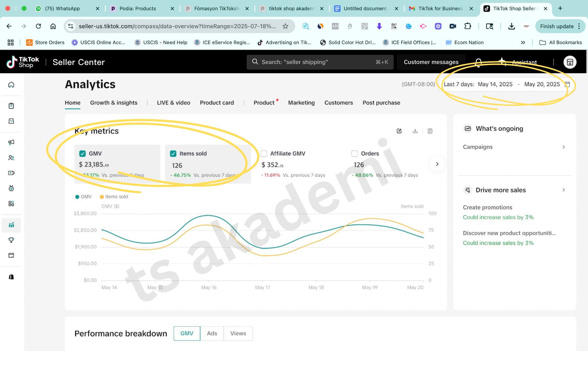Open the Home icon in left sidebar
Image resolution: width=588 pixels, height=368 pixels.
coord(11,85)
